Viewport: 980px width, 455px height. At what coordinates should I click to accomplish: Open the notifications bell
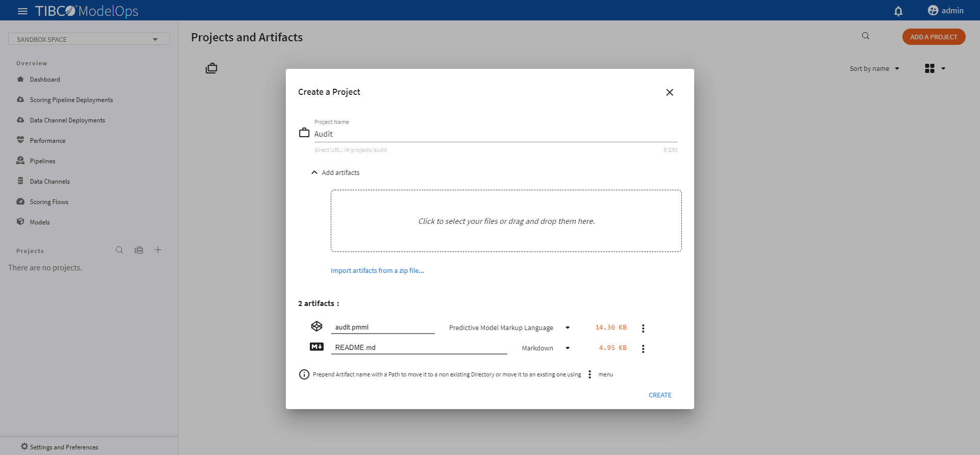pos(898,11)
